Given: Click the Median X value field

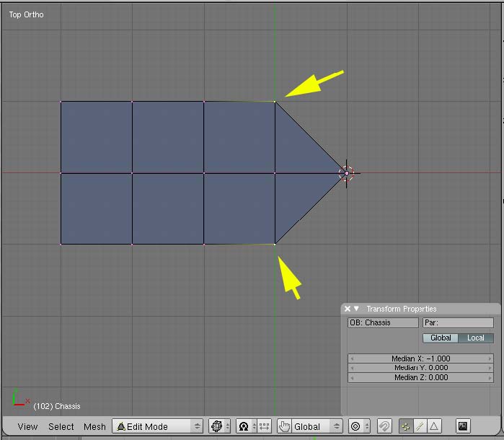Looking at the screenshot, I should pos(420,358).
